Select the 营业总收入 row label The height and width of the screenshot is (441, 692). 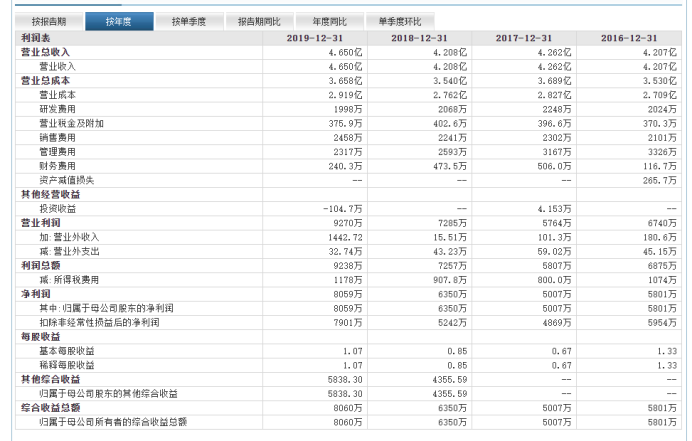pos(45,53)
